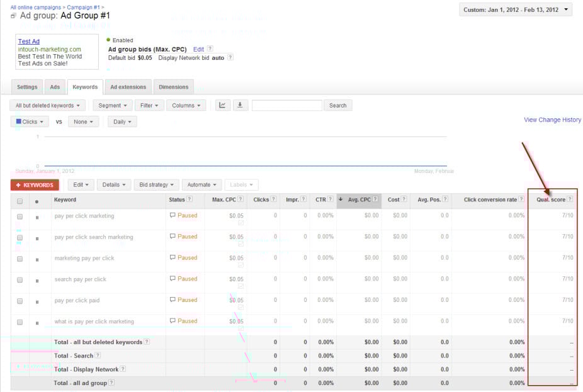Tick the select-all checkbox in table header

[20, 201]
